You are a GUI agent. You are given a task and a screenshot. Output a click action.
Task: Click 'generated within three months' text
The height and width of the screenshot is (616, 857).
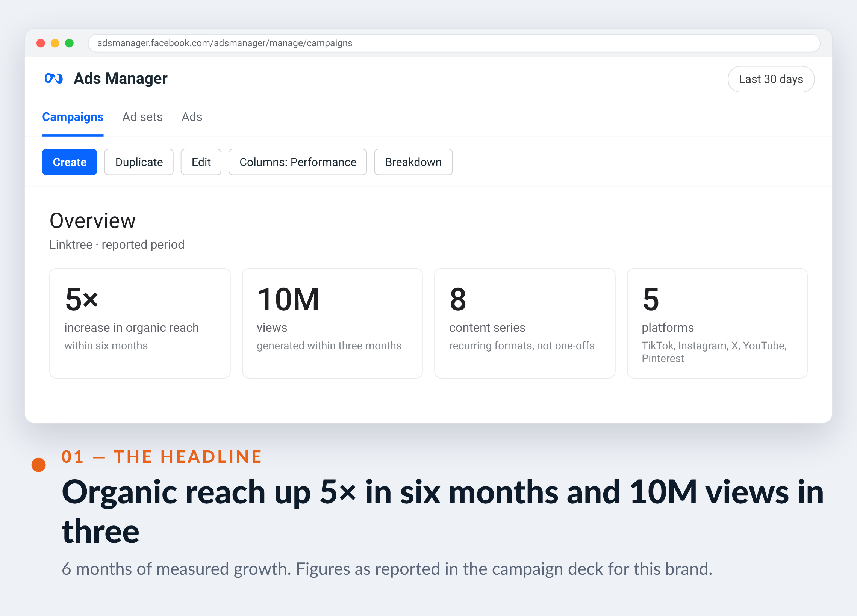329,346
